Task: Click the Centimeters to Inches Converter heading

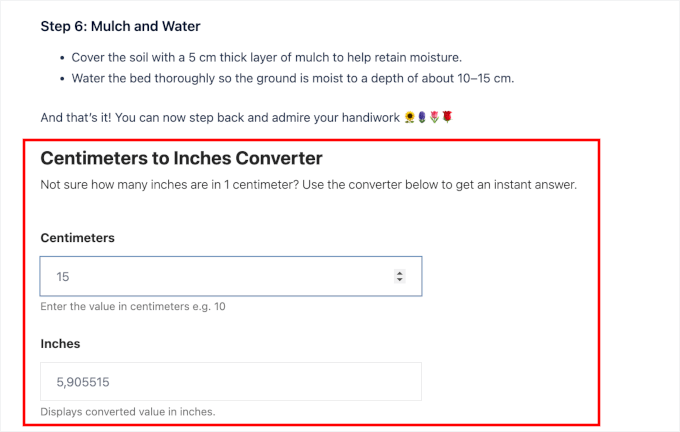Action: [x=181, y=159]
